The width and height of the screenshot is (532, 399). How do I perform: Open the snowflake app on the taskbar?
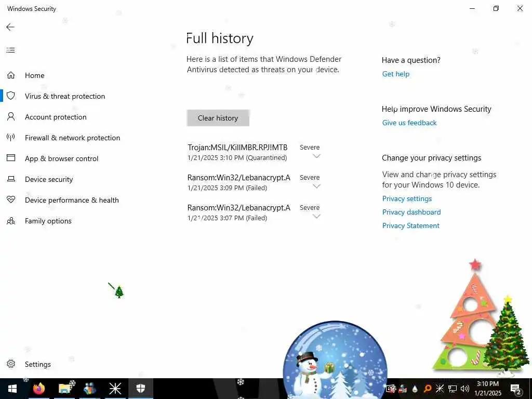click(x=115, y=389)
